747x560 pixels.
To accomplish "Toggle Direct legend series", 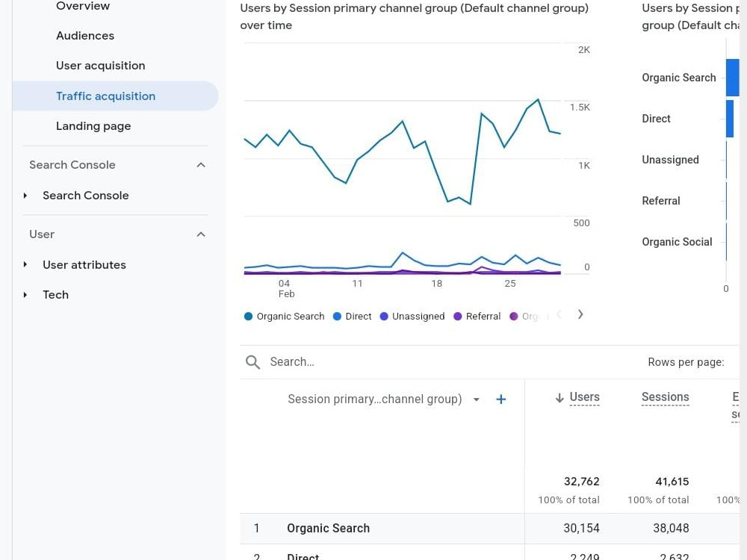I will 352,316.
